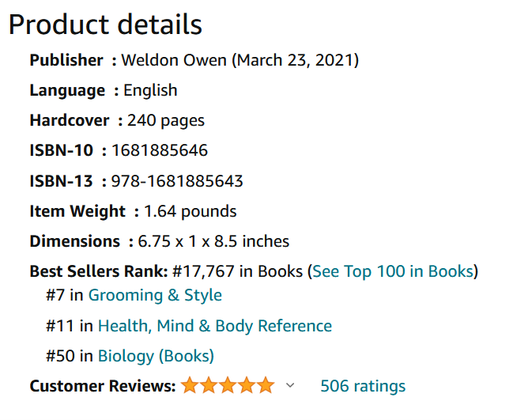
Task: Expand the star rating dropdown chevron
Action: pos(290,385)
